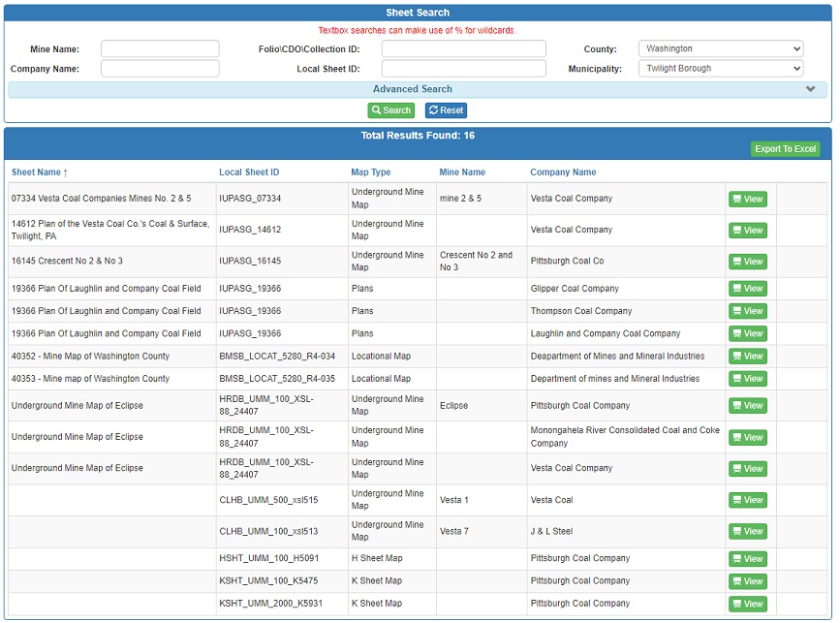Sort by Sheet Name column header
The width and height of the screenshot is (840, 623).
pyautogui.click(x=39, y=171)
